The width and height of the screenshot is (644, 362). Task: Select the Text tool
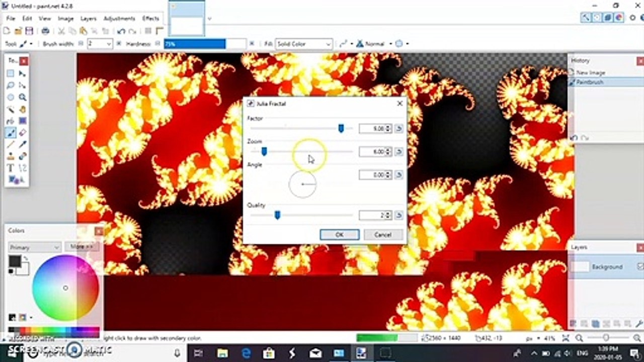tap(11, 168)
